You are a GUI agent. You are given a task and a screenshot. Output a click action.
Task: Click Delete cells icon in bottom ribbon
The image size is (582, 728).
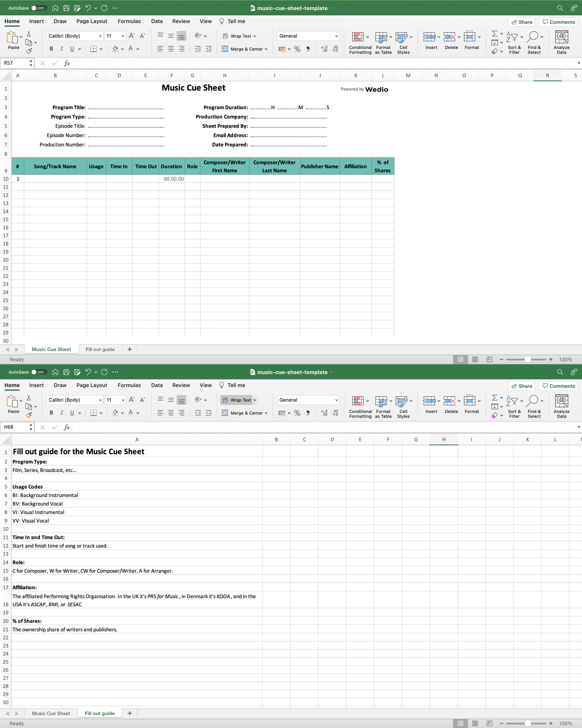449,400
